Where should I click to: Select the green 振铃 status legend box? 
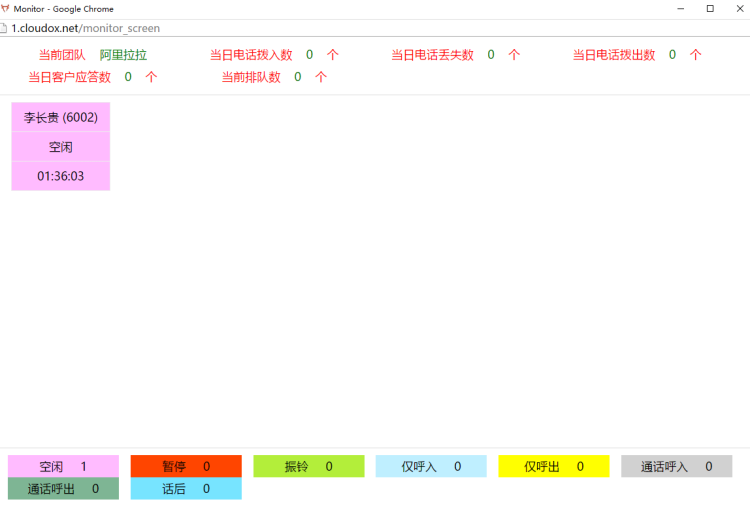click(x=308, y=467)
